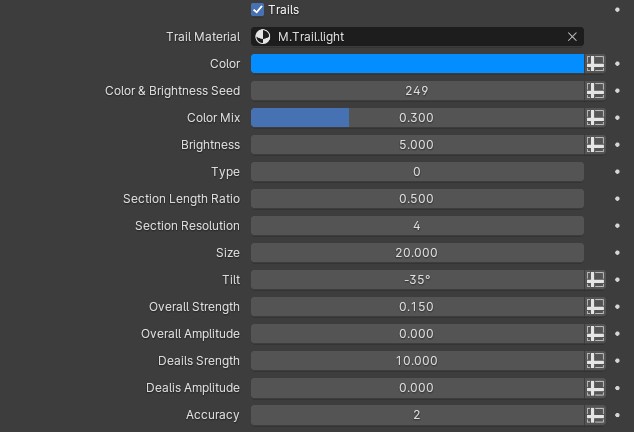This screenshot has height=432, width=634.
Task: Click the Size value field
Action: tap(416, 253)
